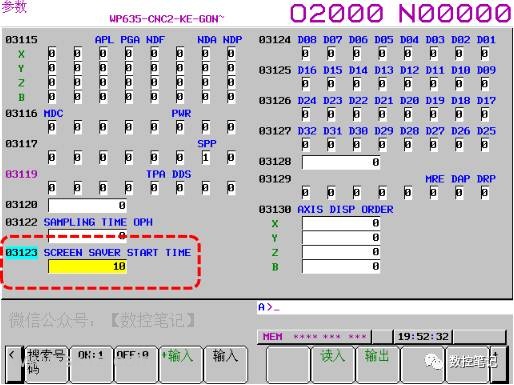Click the AXIS DISP ORDER label
Screen dimensions: 514x385
click(x=345, y=210)
